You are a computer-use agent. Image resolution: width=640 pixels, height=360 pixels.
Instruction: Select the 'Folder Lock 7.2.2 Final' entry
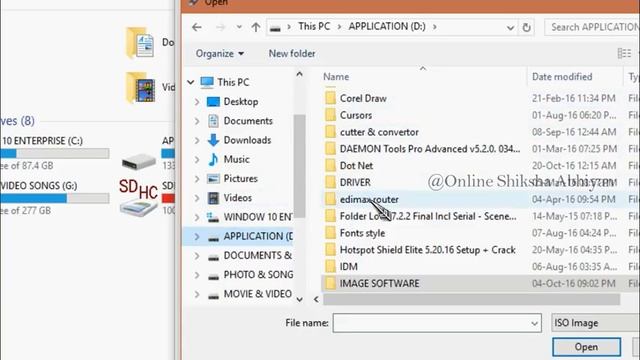click(x=428, y=216)
